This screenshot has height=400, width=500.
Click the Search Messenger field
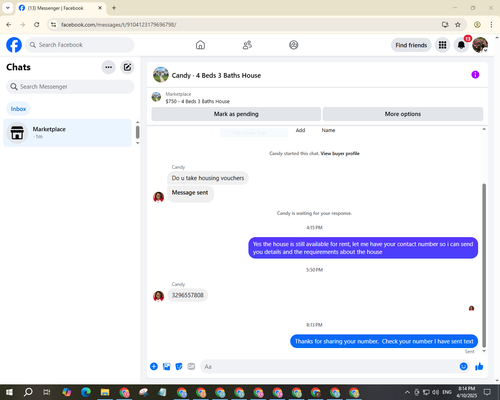[70, 87]
